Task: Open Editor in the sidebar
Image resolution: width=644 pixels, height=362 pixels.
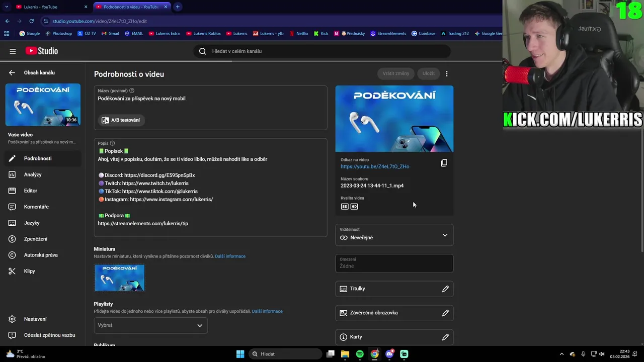Action: coord(43,191)
